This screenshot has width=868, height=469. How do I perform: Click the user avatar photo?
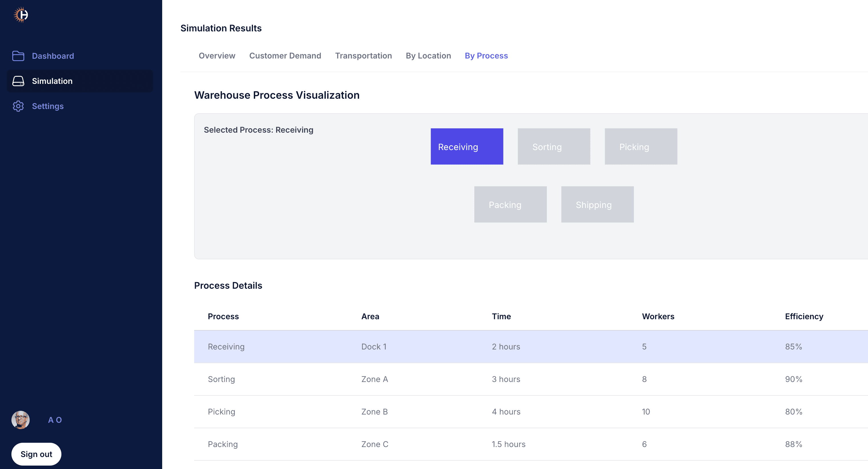pyautogui.click(x=21, y=420)
